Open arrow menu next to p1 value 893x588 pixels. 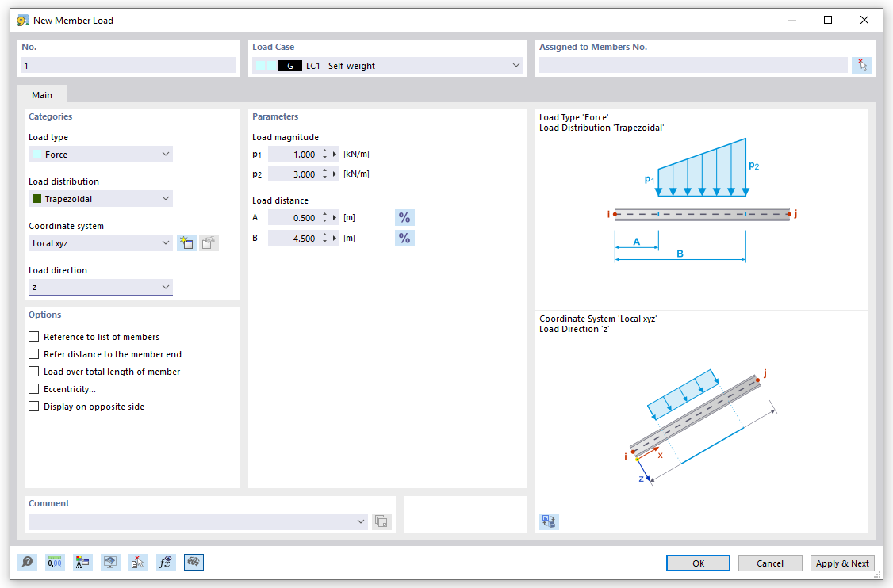(x=335, y=155)
